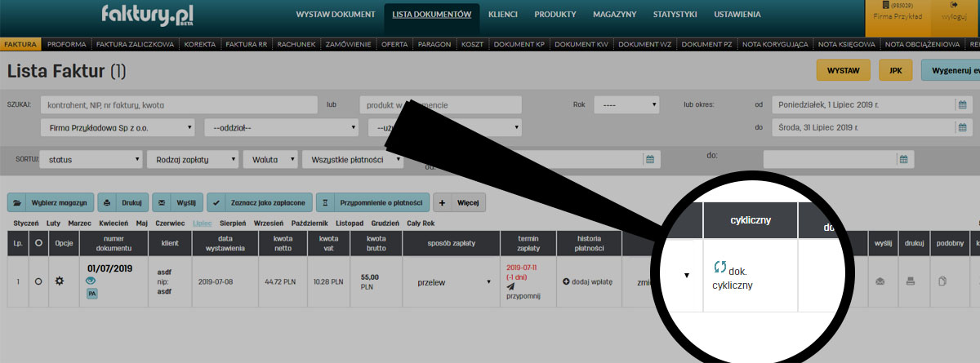Go to PRODUKTY section
This screenshot has height=363, width=980.
pyautogui.click(x=555, y=15)
